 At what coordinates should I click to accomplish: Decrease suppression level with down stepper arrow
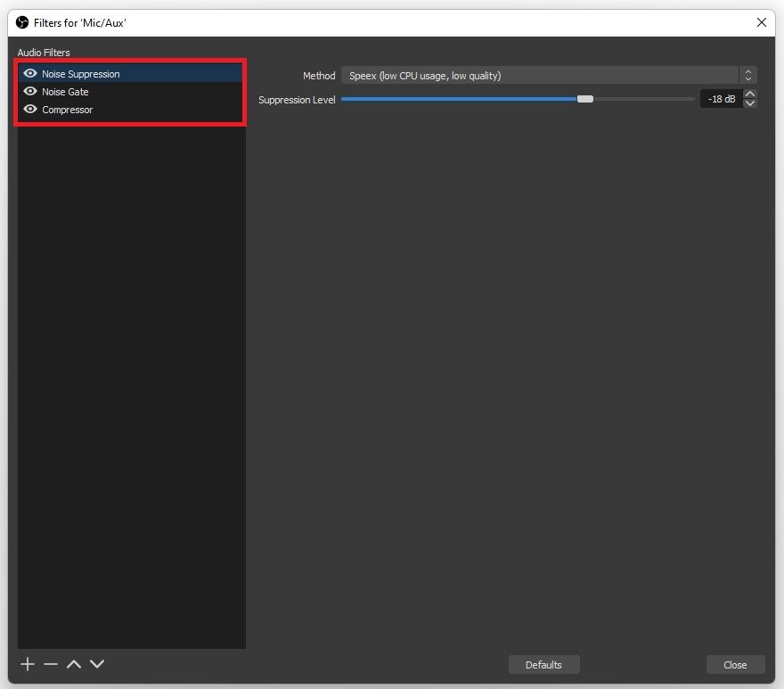pos(749,103)
